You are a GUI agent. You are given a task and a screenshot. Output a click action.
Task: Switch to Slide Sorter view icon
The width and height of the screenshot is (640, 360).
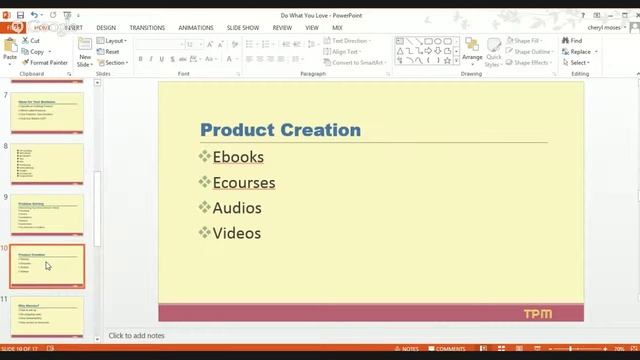coord(501,348)
